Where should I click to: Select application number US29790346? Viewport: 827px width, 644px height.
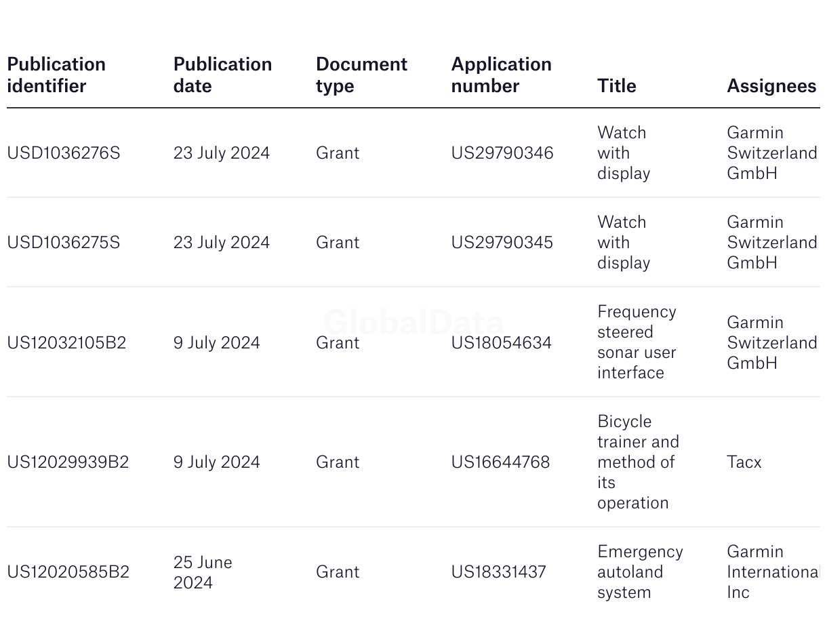(502, 153)
